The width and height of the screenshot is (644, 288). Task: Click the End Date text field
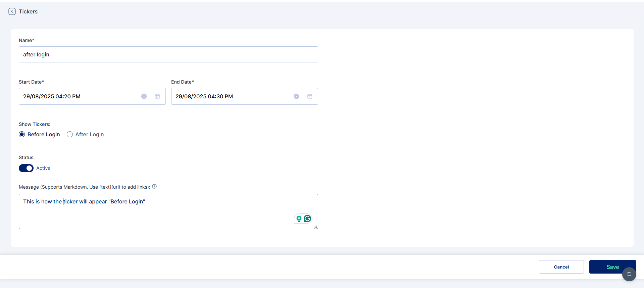232,96
